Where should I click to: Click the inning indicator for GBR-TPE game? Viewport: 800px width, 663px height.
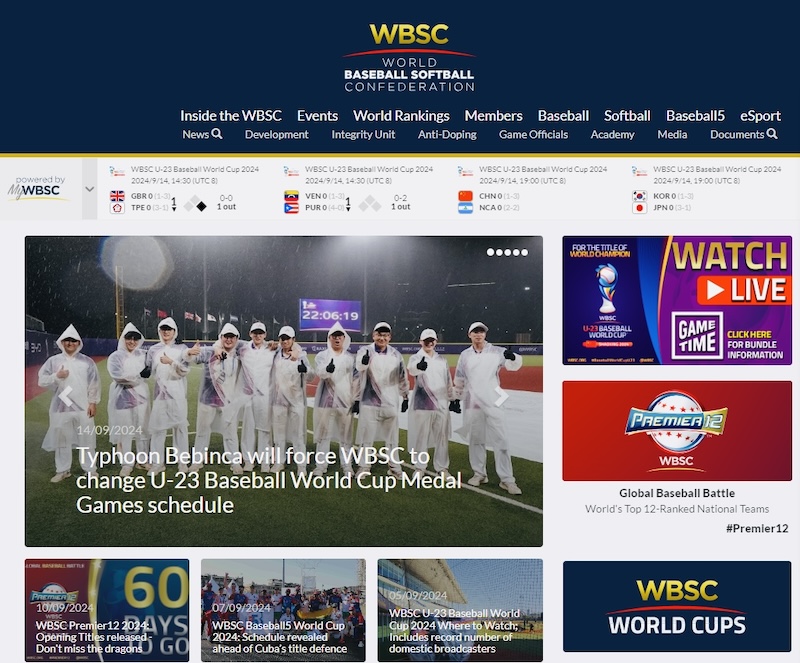(x=174, y=204)
